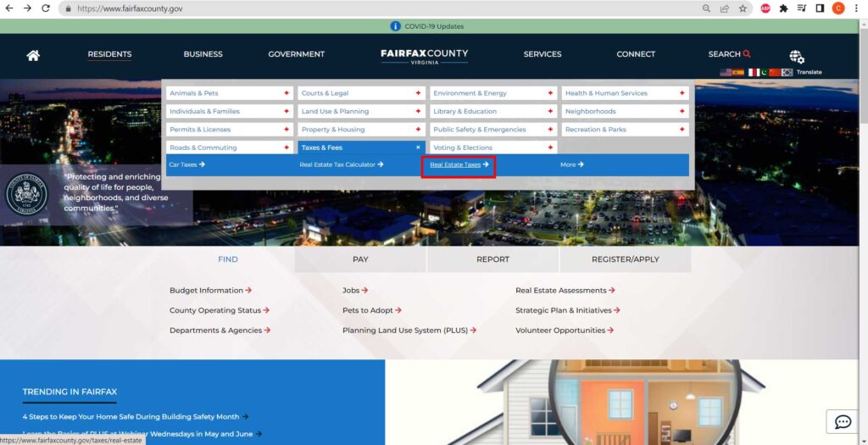The height and width of the screenshot is (445, 868).
Task: Expand Permits & Licenses category
Action: tap(230, 130)
